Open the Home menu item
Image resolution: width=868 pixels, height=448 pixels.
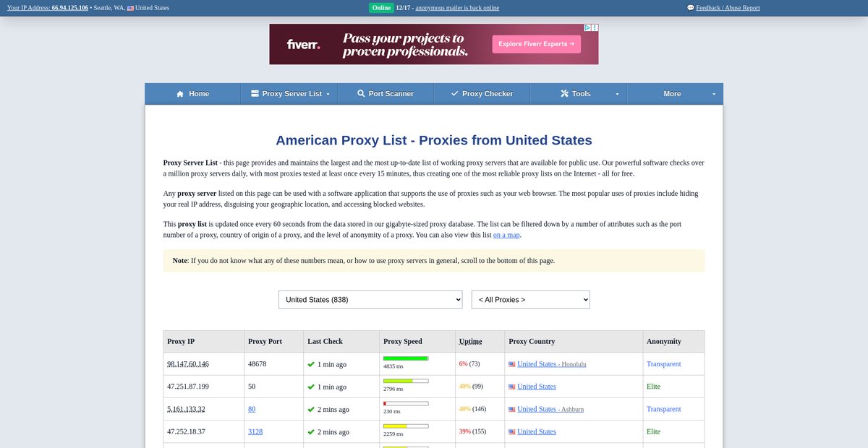pyautogui.click(x=192, y=94)
